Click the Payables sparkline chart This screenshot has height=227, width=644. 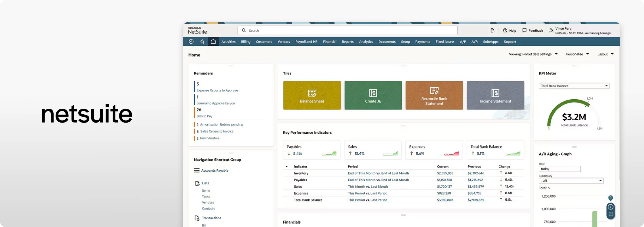click(329, 154)
